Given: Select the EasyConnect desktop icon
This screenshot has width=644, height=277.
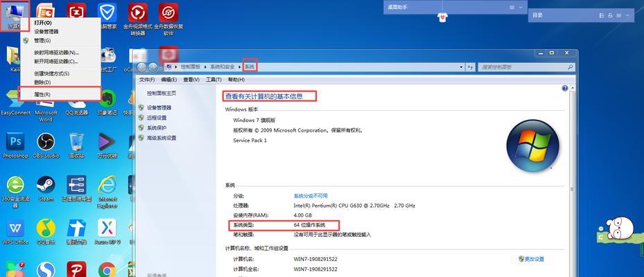Looking at the screenshot, I should click(x=15, y=102).
